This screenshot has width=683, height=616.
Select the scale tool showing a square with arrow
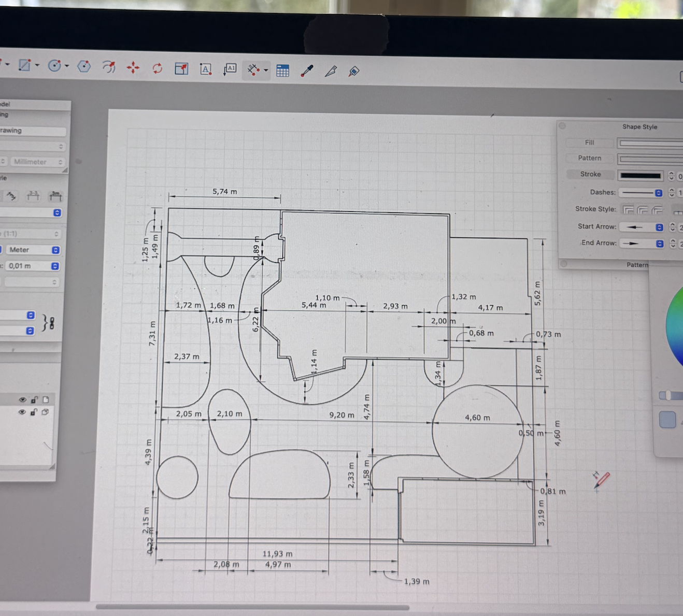click(x=181, y=68)
